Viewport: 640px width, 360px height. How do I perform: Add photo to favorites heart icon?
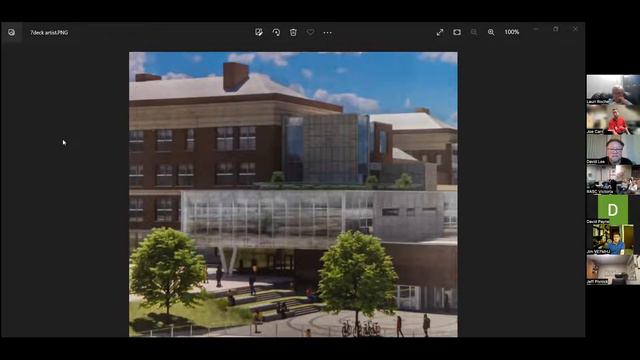[x=310, y=32]
